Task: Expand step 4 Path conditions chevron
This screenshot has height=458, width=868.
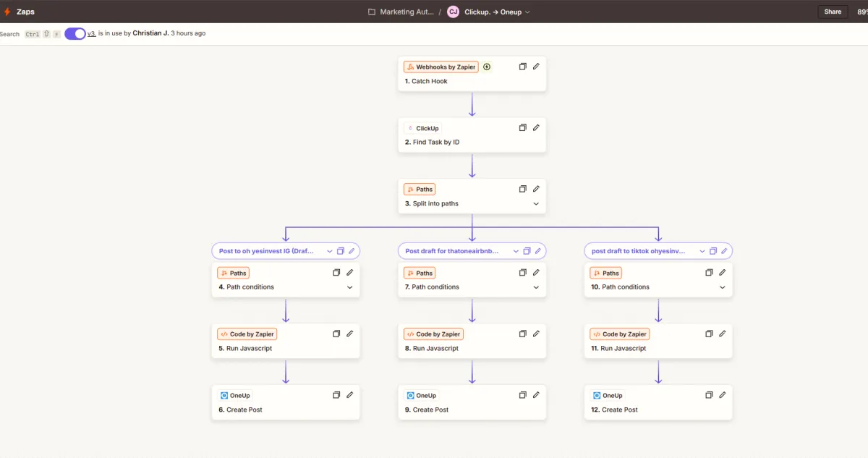Action: tap(349, 287)
